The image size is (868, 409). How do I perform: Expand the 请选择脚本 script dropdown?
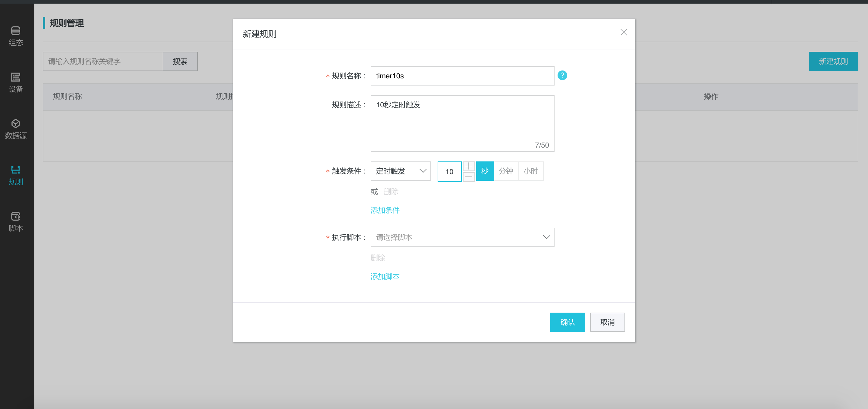click(x=462, y=237)
